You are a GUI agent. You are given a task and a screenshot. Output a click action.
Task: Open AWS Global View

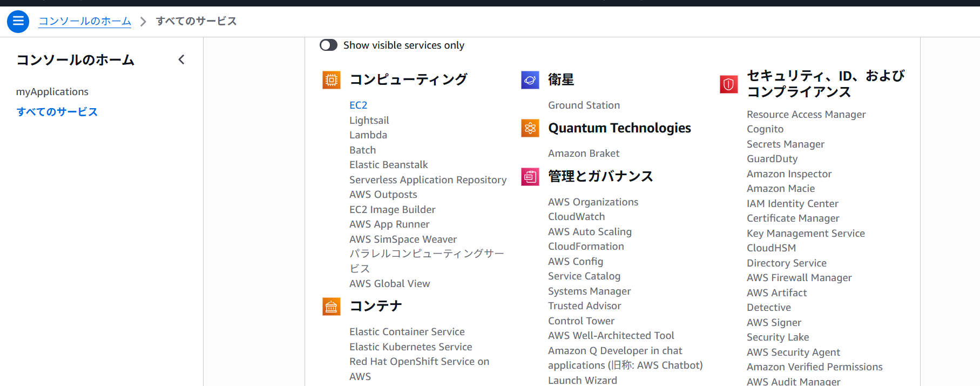390,284
